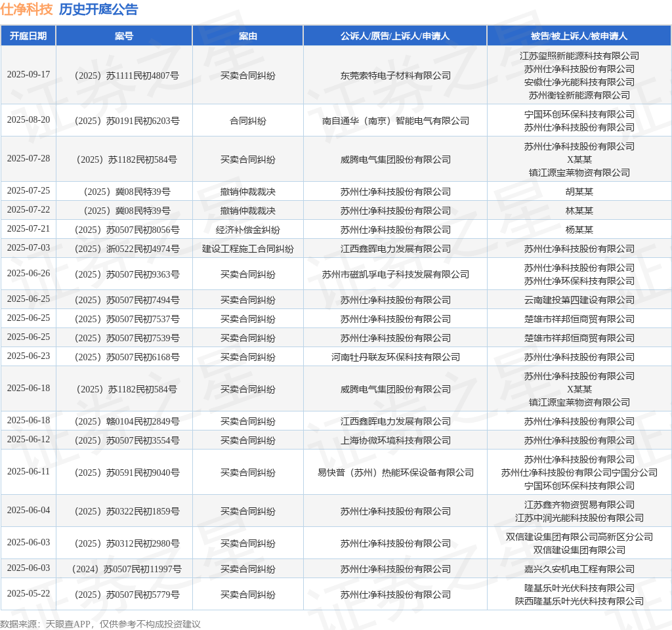672x630 pixels.
Task: Click defendant 隆基乐叶光伏科技有限公司
Action: [x=579, y=588]
